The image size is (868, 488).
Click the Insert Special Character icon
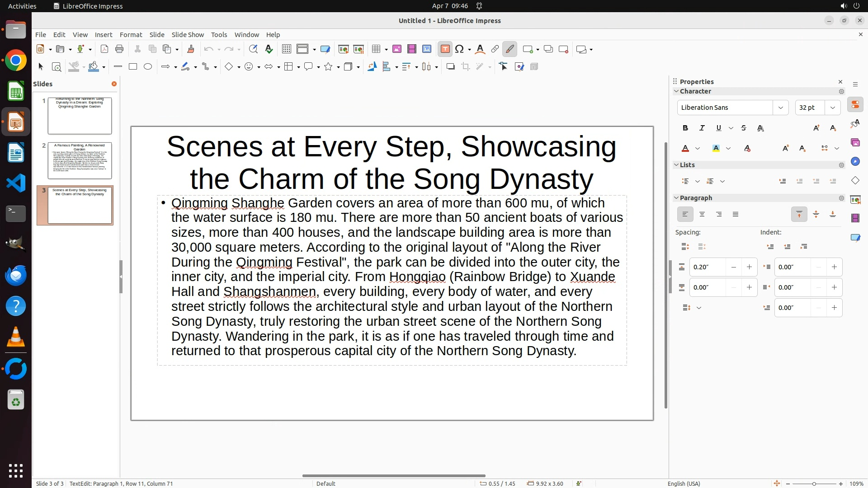point(460,49)
